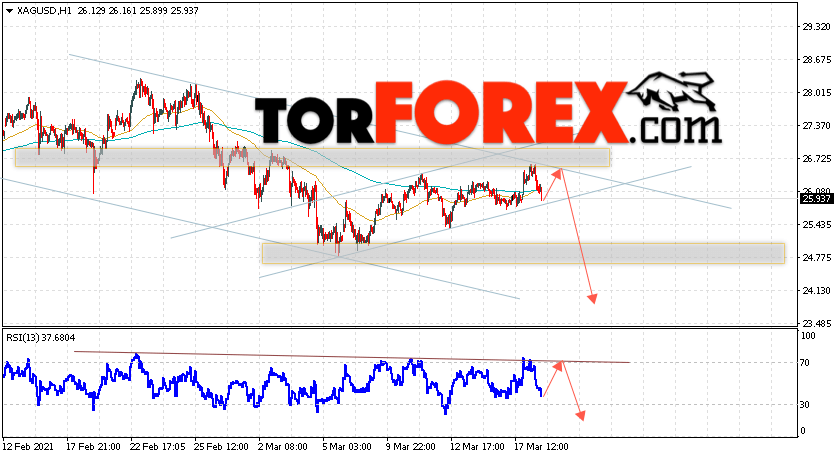Click the 25 Feb 12:00 time label
838x458 pixels.
[x=222, y=447]
